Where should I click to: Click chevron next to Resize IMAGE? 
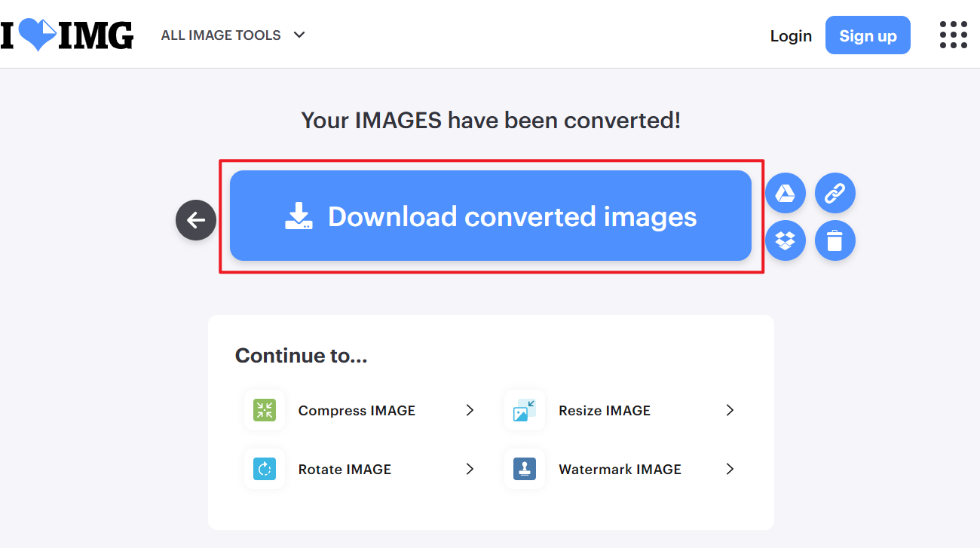[x=729, y=410]
